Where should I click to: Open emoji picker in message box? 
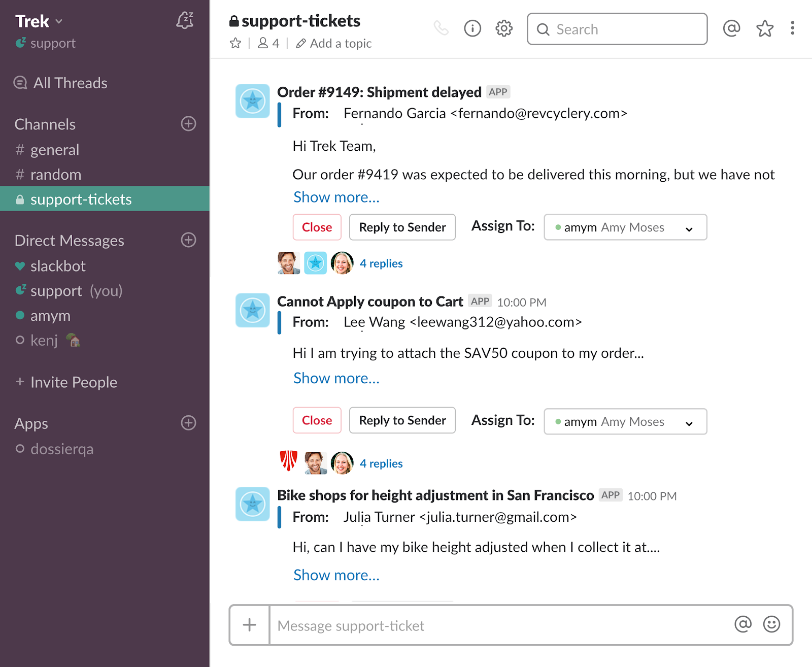[771, 624]
